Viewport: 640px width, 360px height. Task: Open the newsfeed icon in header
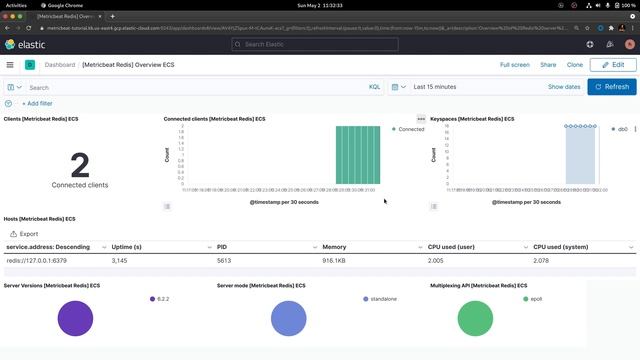pos(610,44)
